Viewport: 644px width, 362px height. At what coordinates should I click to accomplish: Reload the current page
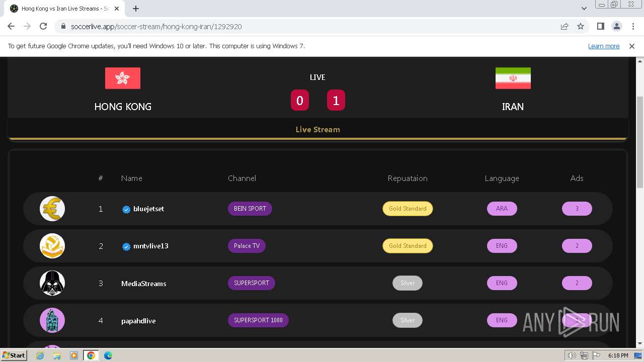[43, 26]
